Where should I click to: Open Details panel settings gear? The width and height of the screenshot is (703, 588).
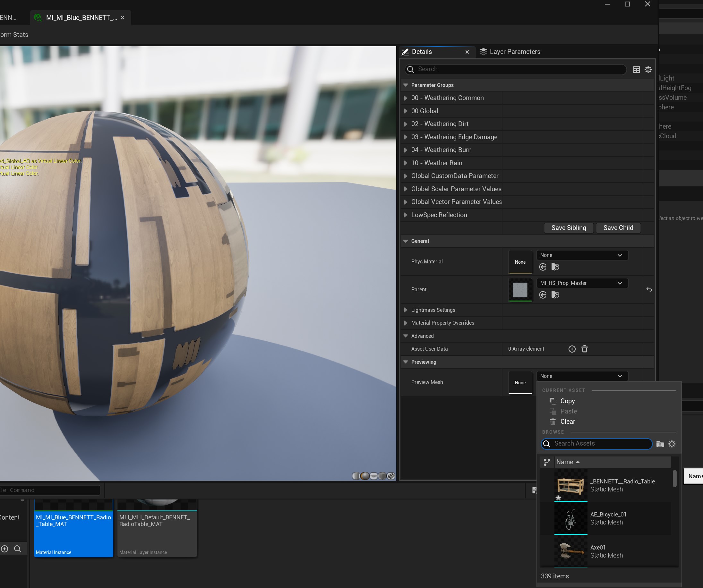pyautogui.click(x=648, y=70)
